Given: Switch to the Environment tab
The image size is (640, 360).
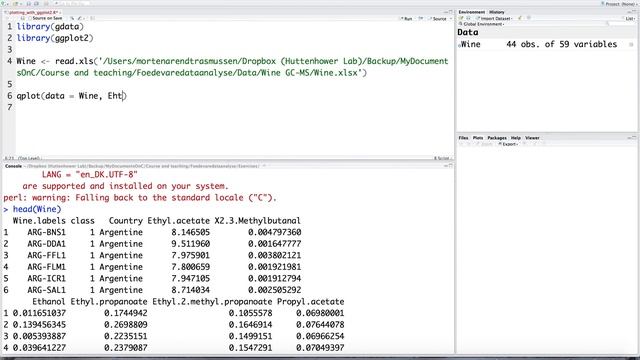Looking at the screenshot, I should tap(471, 12).
